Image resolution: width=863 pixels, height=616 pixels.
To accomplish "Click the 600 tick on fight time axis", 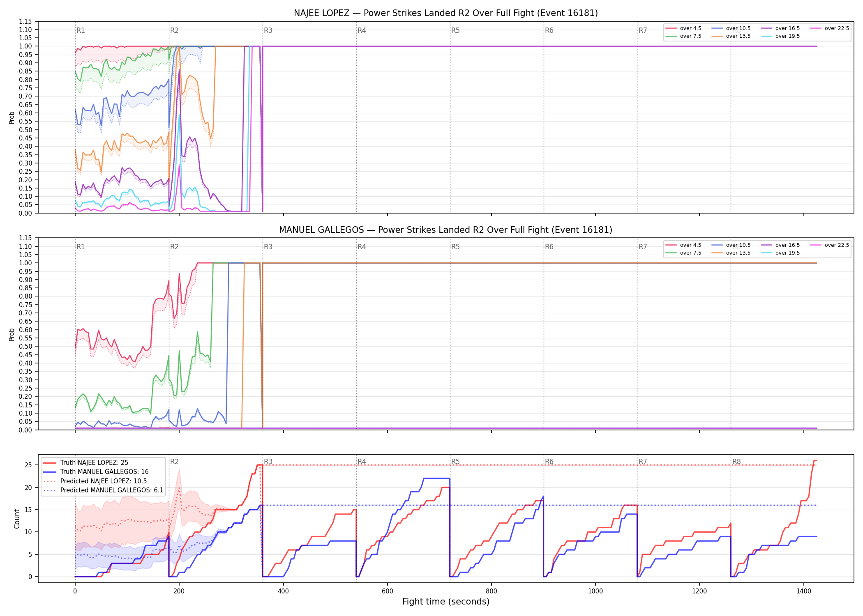I will tap(387, 591).
